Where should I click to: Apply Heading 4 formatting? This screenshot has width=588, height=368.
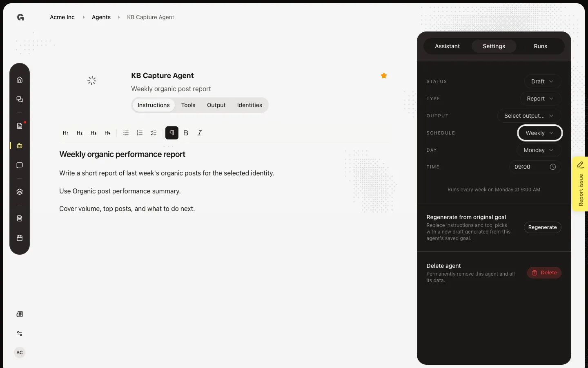pyautogui.click(x=107, y=133)
